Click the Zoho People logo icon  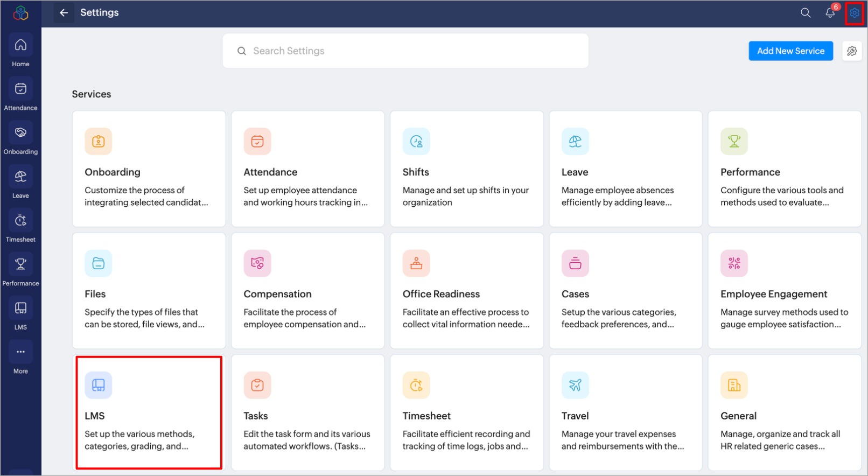tap(20, 13)
